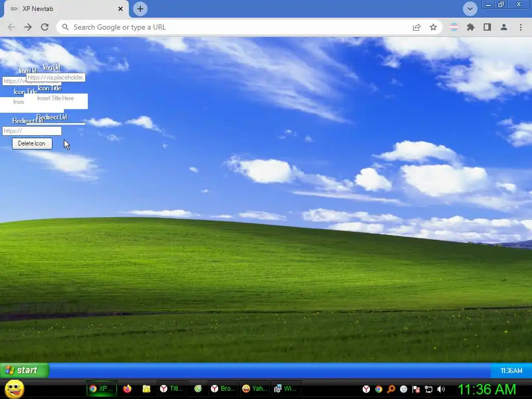The height and width of the screenshot is (399, 532).
Task: Click the Delete Icon button
Action: point(32,143)
